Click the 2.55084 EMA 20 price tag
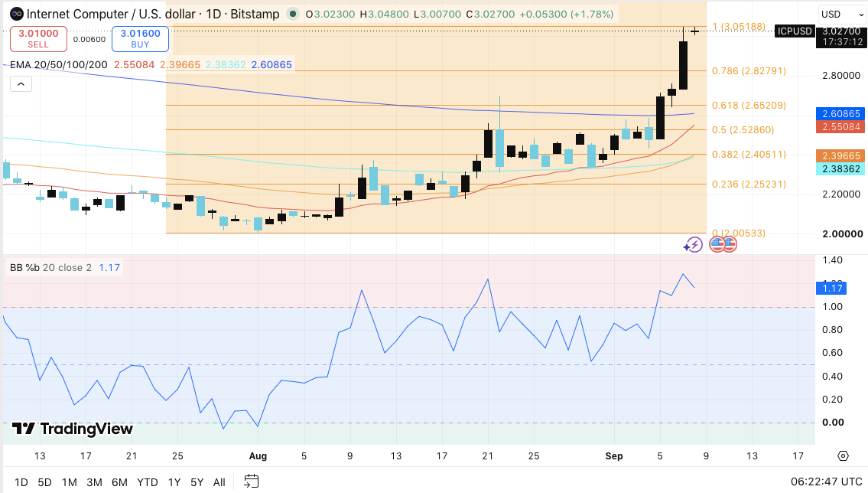 [x=840, y=126]
